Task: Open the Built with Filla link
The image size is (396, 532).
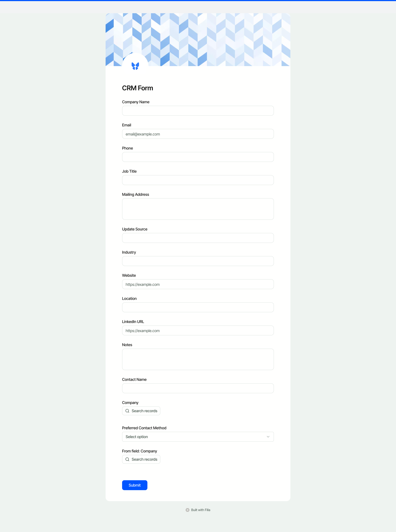Action: pos(201,510)
